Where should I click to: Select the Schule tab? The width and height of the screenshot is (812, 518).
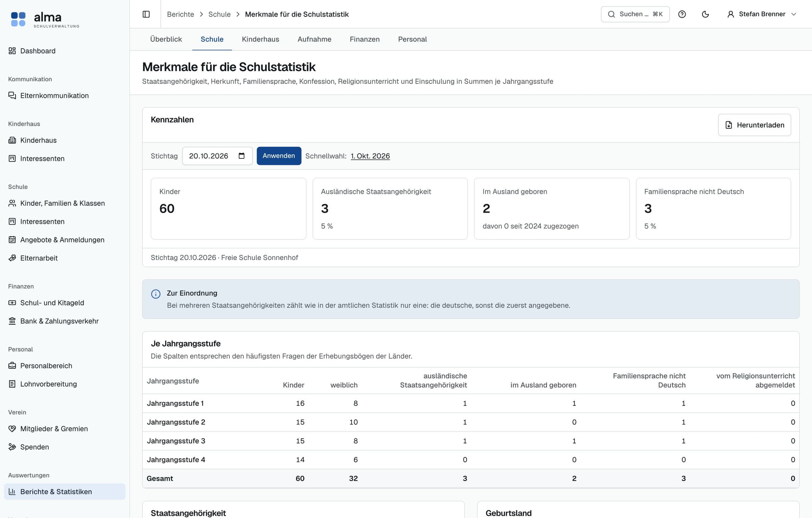212,39
